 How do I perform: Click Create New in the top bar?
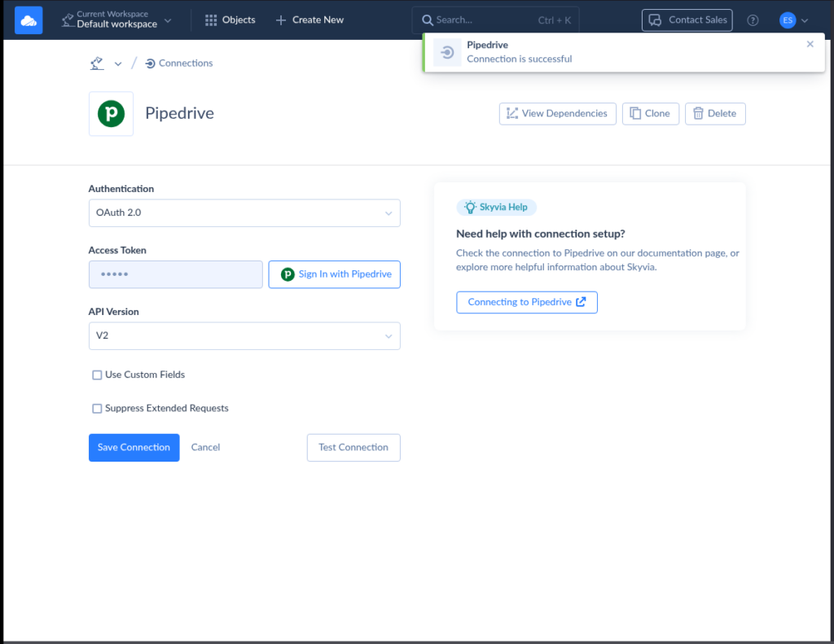coord(309,20)
